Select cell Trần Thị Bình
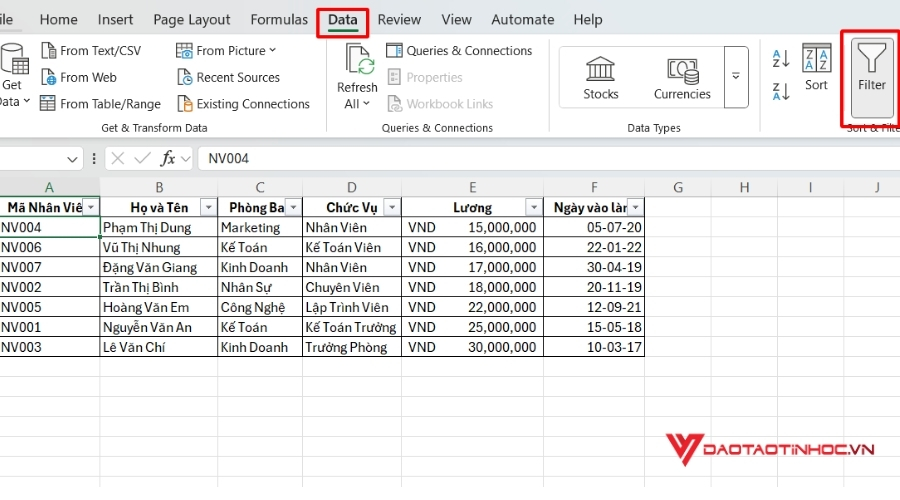Viewport: 900px width, 500px height. [x=159, y=287]
